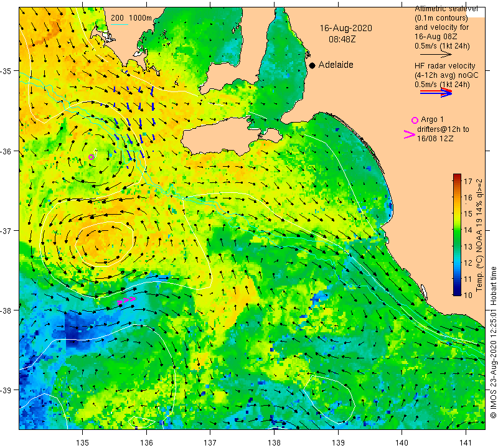Click colorbar tick label 10
The height and width of the screenshot is (448, 498).
468,295
